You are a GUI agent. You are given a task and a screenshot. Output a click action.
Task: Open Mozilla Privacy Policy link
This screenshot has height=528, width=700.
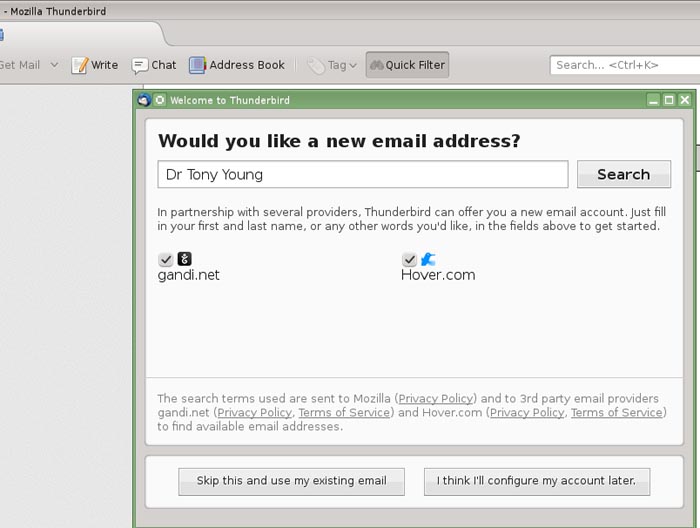point(435,399)
